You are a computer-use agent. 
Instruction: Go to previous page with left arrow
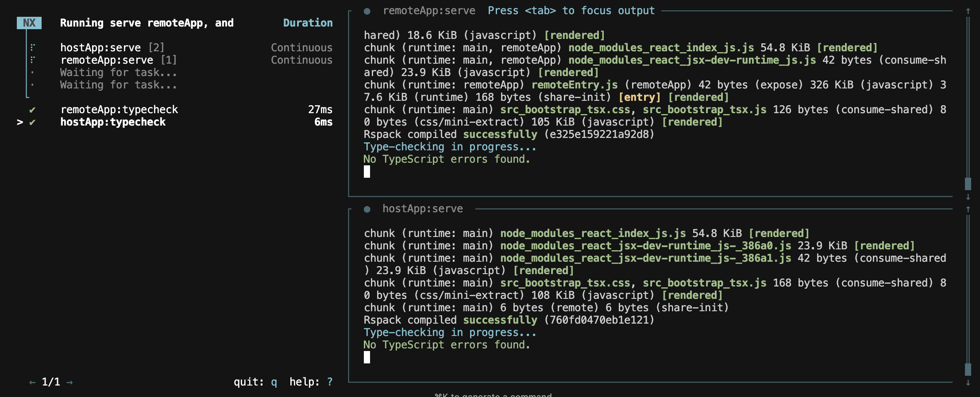(x=32, y=382)
